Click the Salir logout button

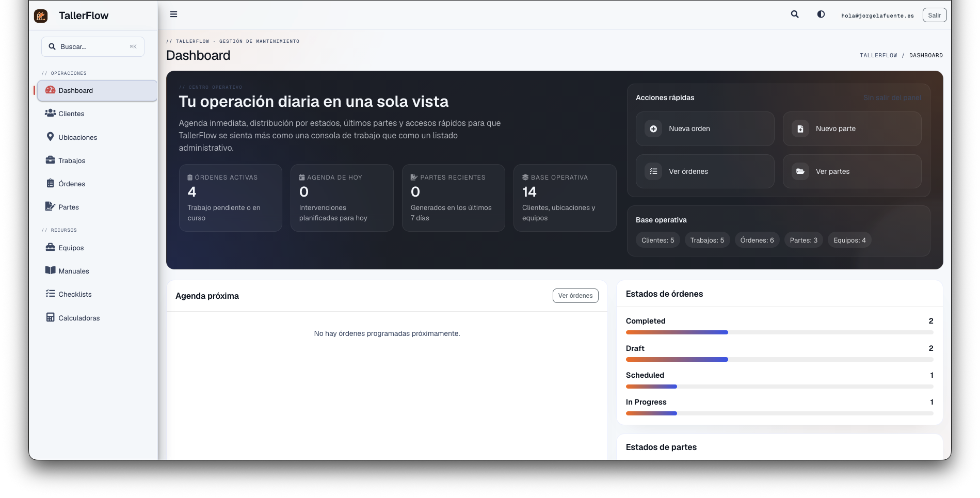click(x=935, y=15)
